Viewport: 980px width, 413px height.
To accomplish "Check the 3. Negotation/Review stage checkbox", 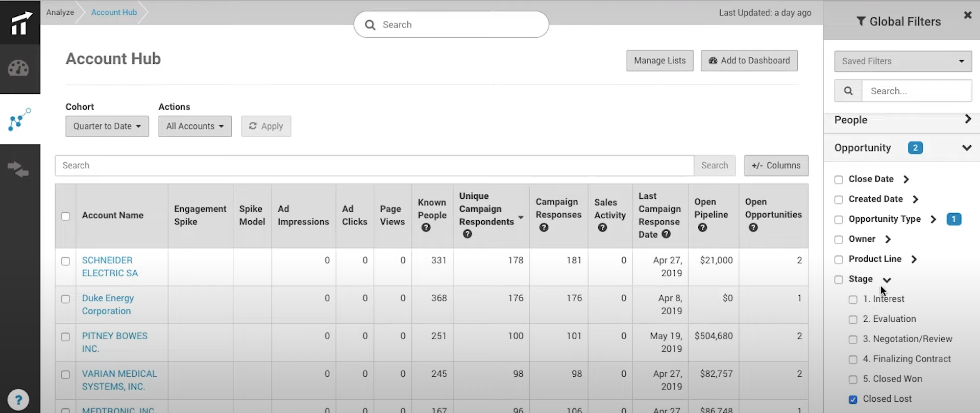I will (x=853, y=340).
